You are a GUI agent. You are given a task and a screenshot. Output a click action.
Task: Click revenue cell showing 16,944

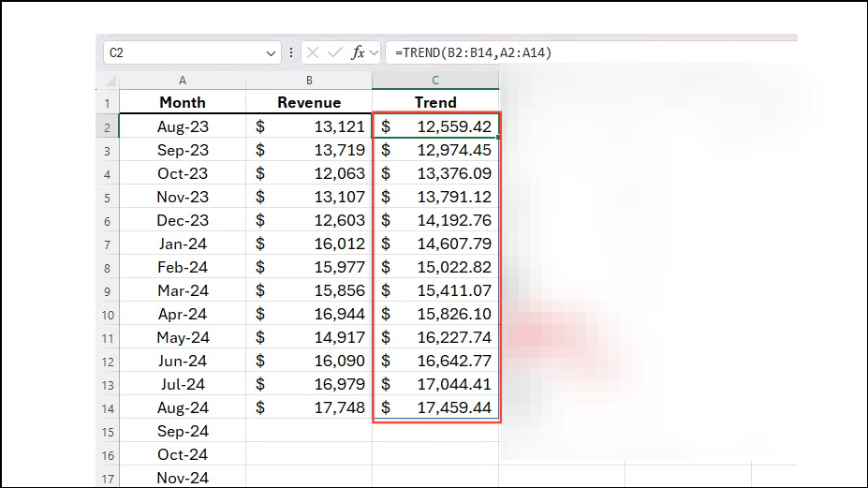309,314
